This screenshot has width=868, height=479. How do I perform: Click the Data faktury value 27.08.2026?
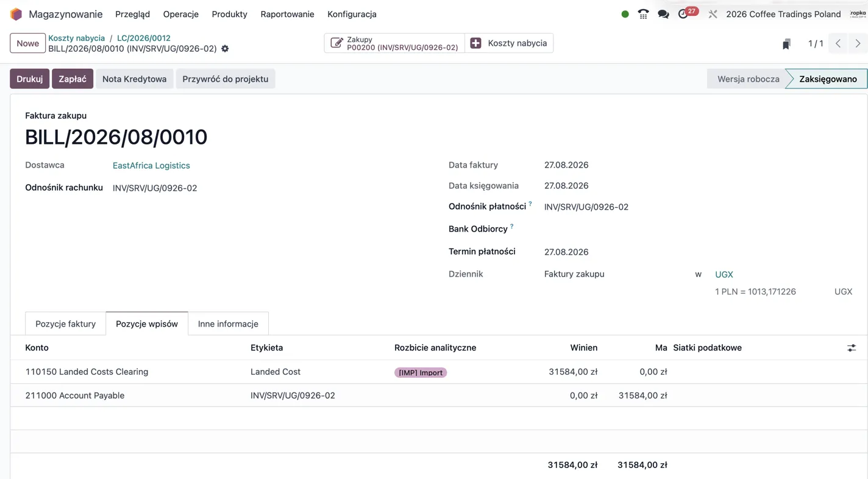coord(566,165)
